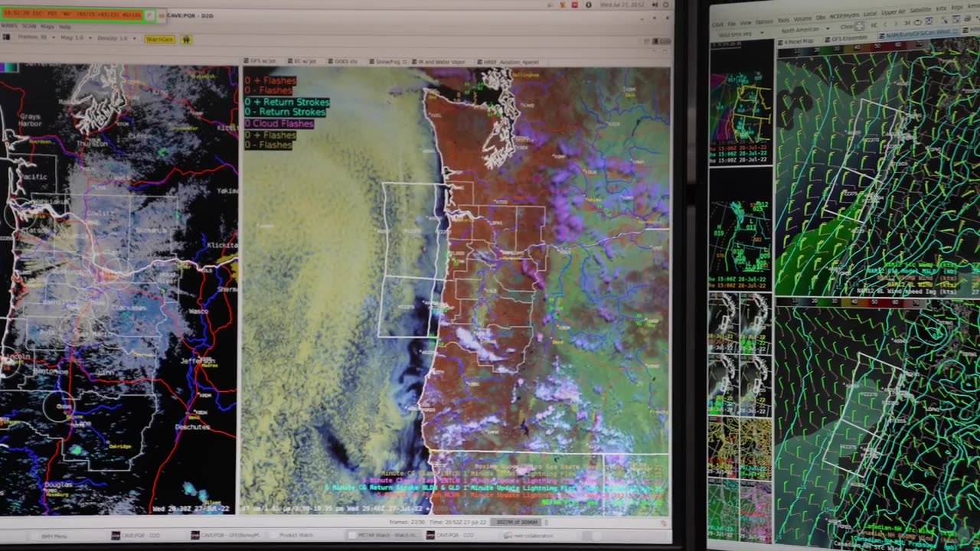
Task: Open the Maps menu in left CAVE window
Action: click(x=47, y=27)
